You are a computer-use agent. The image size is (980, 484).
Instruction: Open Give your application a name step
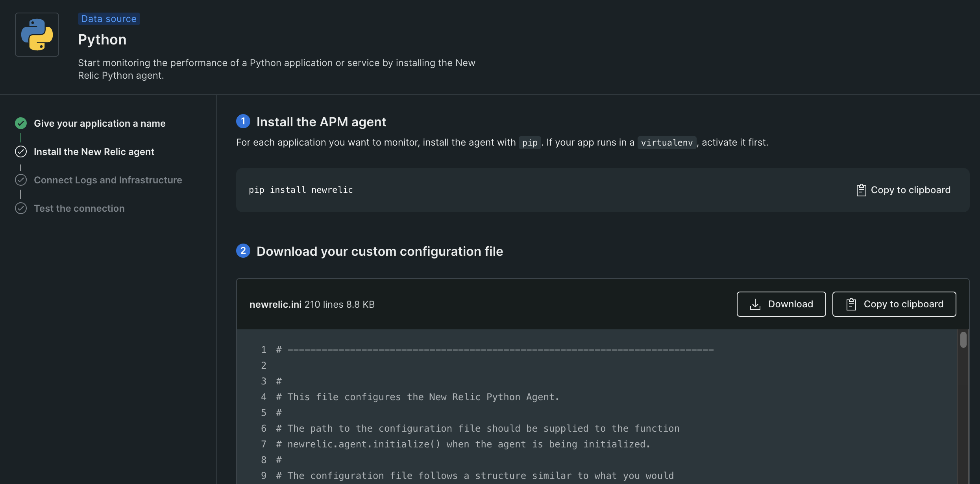coord(100,123)
